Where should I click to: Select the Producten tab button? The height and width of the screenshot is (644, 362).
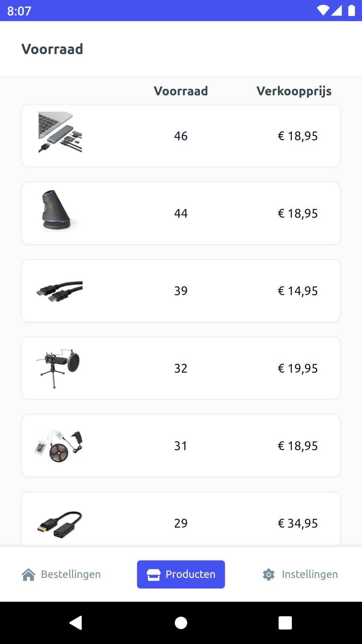(181, 575)
